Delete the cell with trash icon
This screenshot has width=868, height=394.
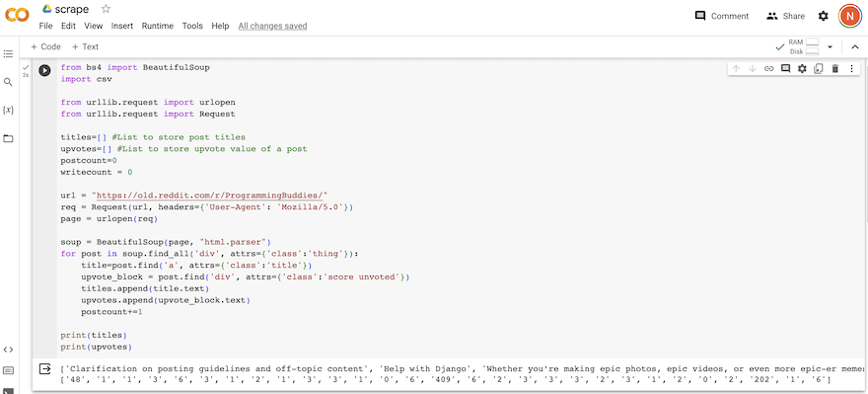(834, 69)
